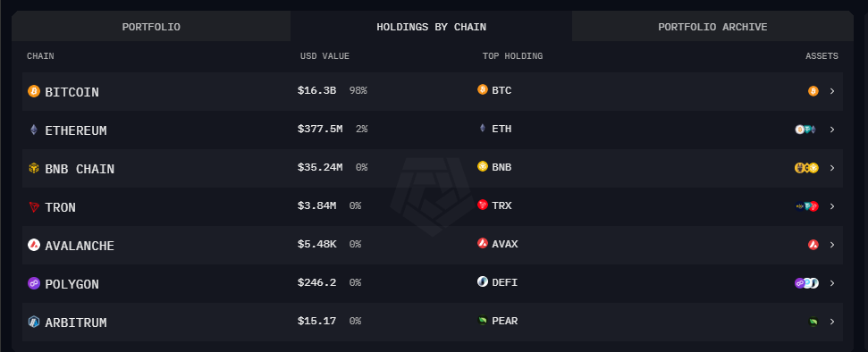Open the Portfolio Archive tab

712,27
